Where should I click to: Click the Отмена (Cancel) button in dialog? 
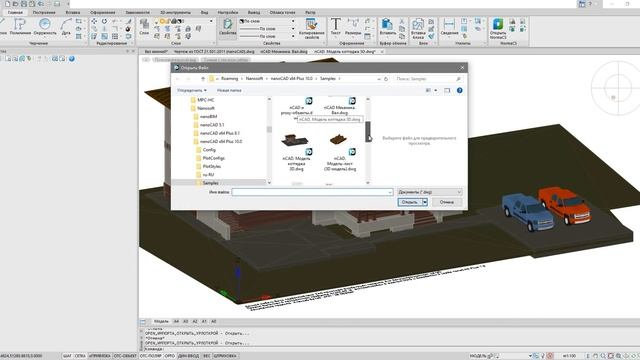click(447, 202)
